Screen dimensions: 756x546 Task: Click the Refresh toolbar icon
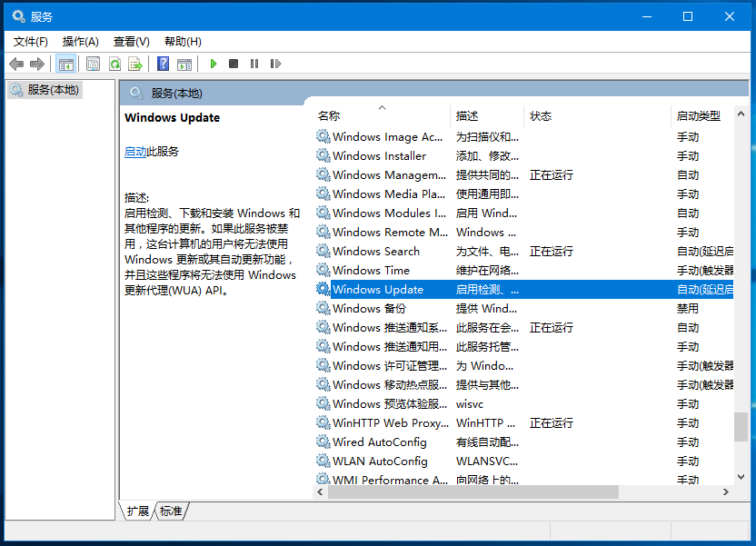tap(114, 64)
